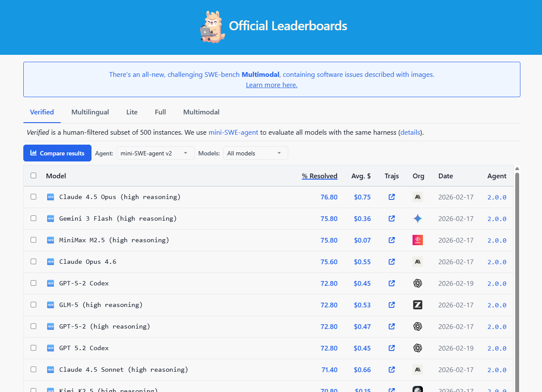
Task: Click agent version 2.0.0 for Claude 4.5 Opus
Action: point(497,197)
